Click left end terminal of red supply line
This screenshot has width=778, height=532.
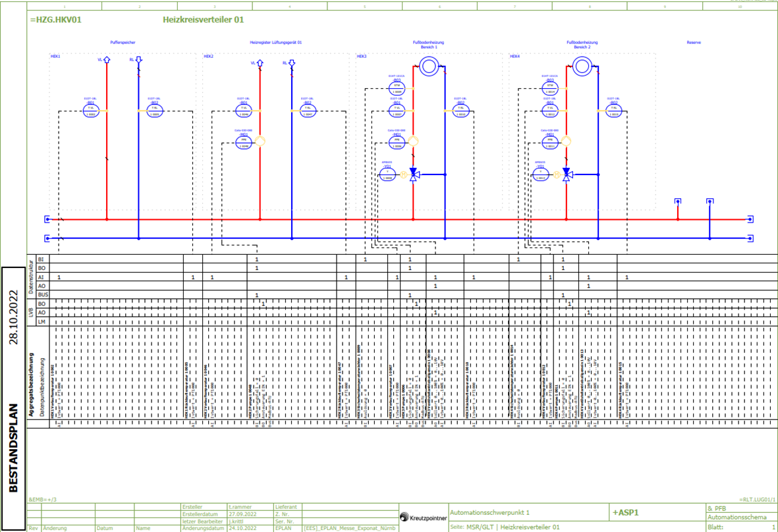tap(47, 219)
